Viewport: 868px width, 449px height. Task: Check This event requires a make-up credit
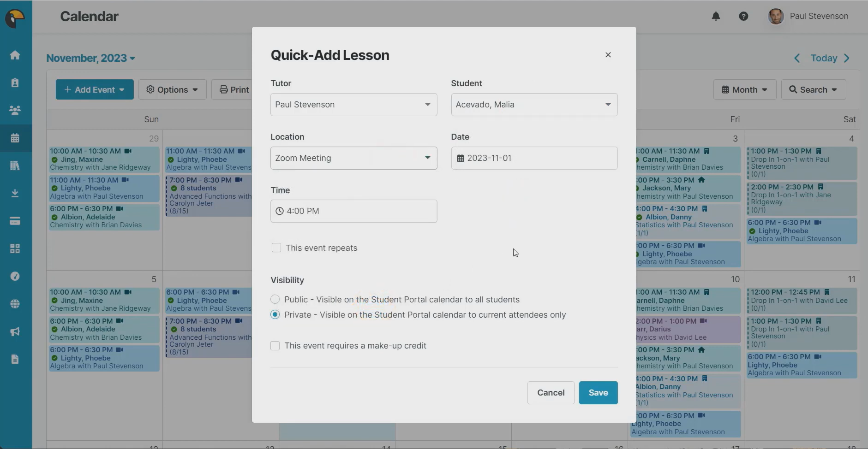click(x=275, y=345)
